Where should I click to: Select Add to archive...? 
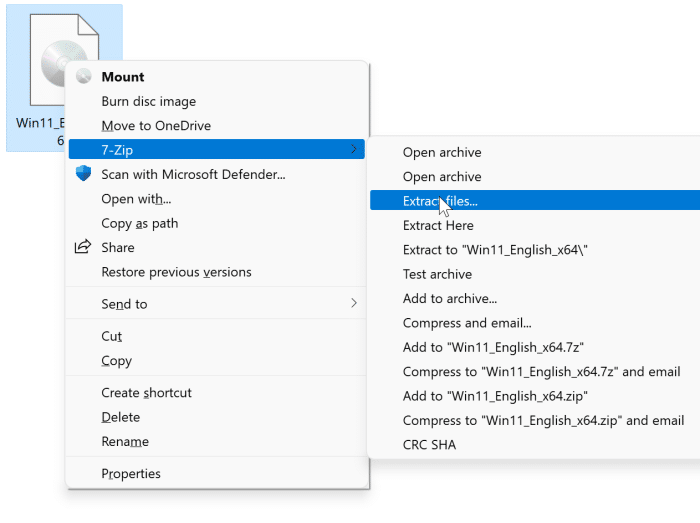[x=535, y=299]
